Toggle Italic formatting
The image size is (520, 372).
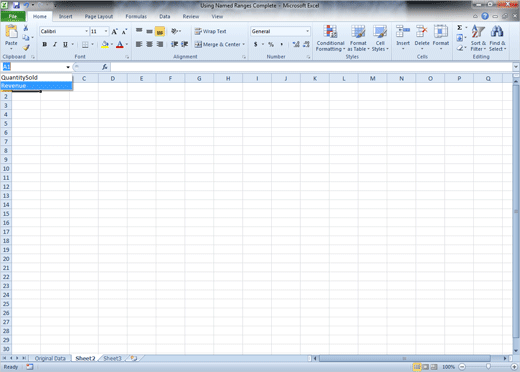coord(55,44)
